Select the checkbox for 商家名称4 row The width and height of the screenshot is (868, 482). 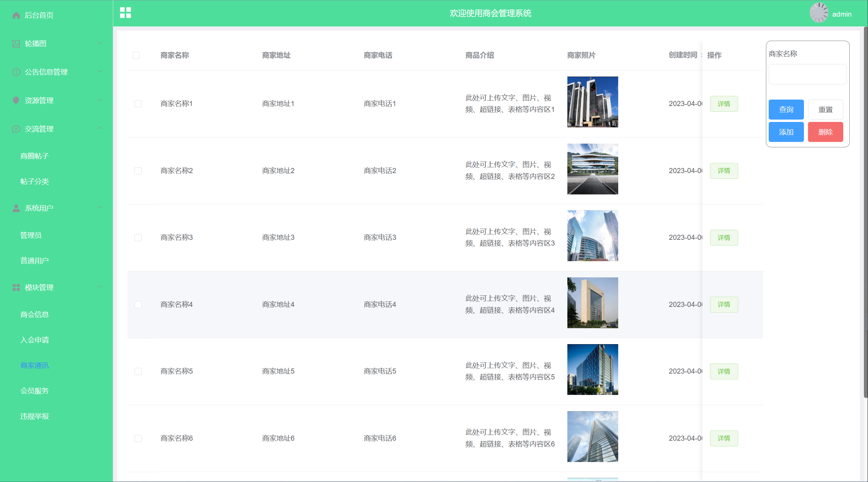click(x=138, y=305)
